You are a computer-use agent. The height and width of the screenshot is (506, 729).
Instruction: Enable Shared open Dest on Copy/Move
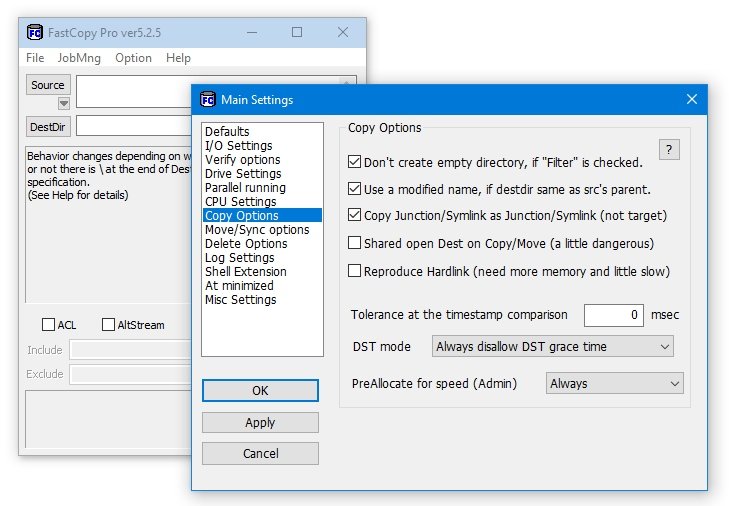click(355, 243)
